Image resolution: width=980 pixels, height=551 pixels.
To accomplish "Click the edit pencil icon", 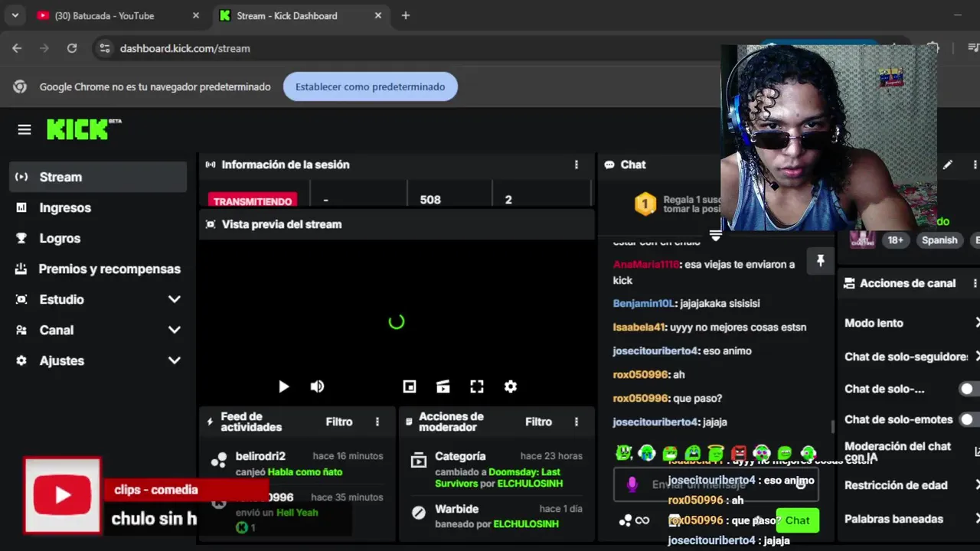I will pos(948,165).
